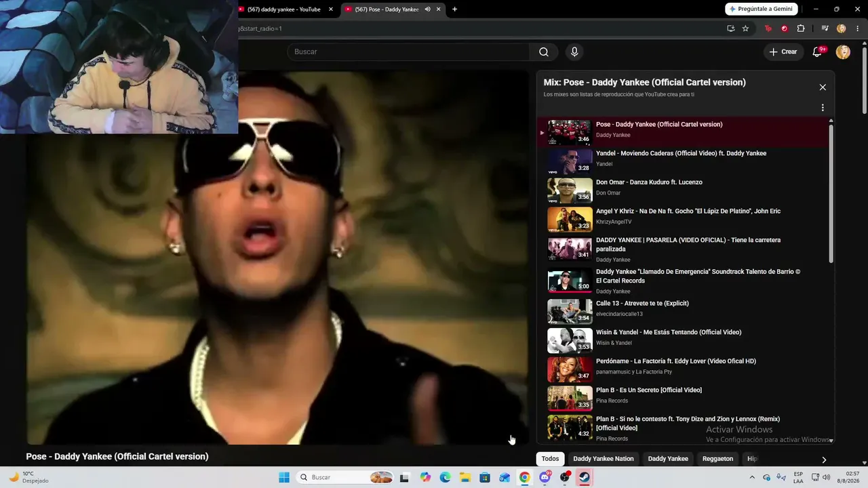Show more filter chips with the arrow
This screenshot has height=488, width=868.
click(x=824, y=460)
